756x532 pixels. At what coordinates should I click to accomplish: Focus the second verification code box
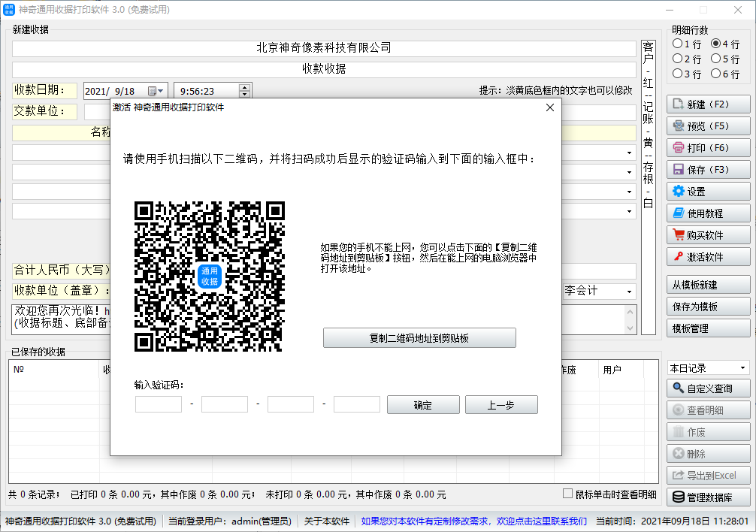coord(225,404)
